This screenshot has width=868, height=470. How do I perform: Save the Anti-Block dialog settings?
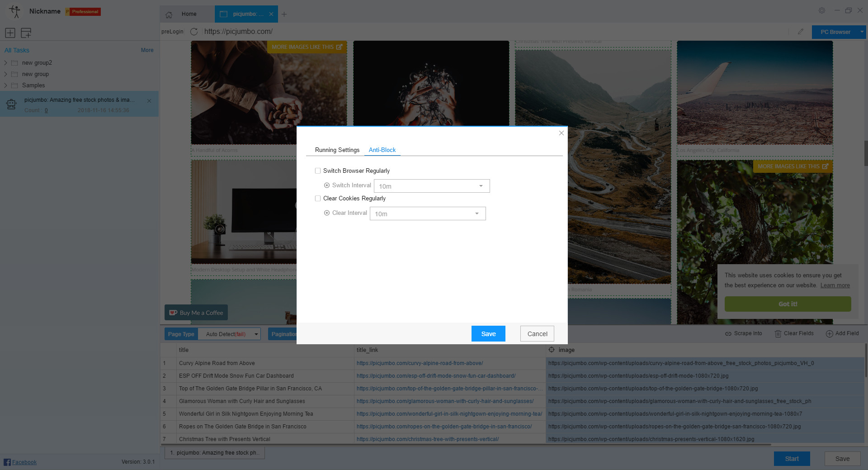tap(488, 334)
